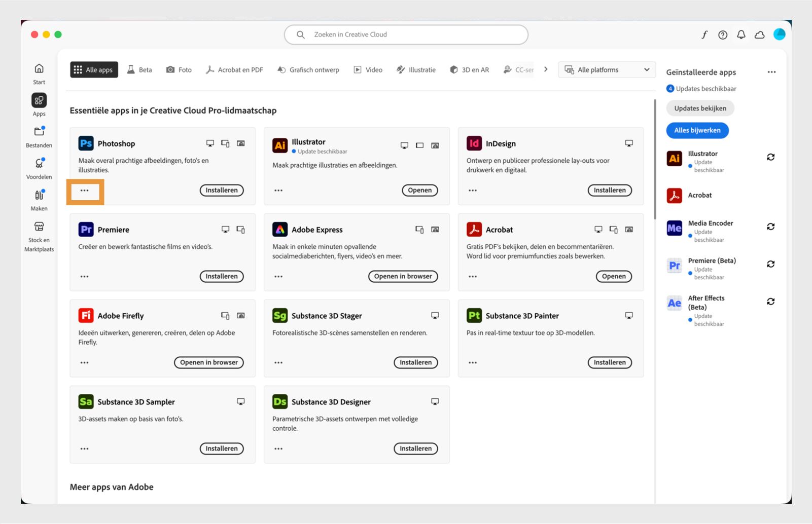812x524 pixels.
Task: Switch to the Foto tab
Action: click(x=179, y=70)
